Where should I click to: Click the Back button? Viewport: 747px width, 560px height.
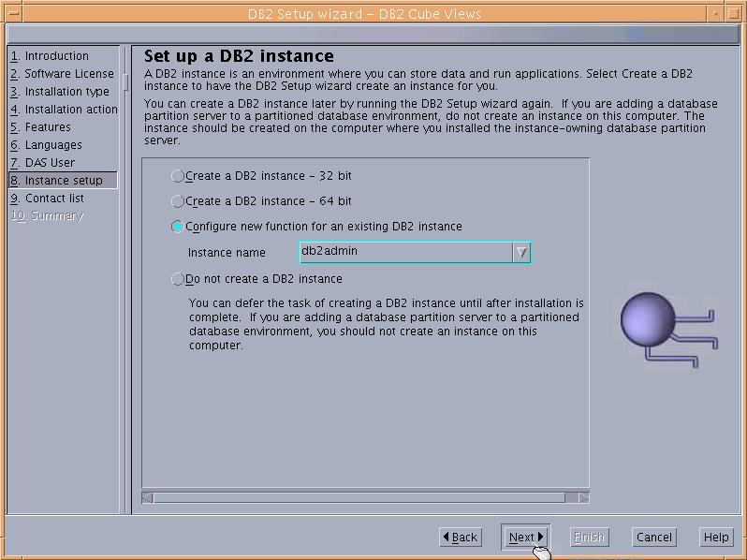(x=461, y=538)
